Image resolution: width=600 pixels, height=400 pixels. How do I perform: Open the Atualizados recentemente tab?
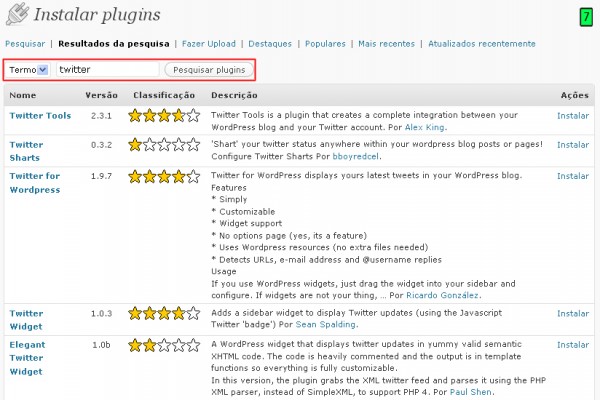(x=482, y=44)
